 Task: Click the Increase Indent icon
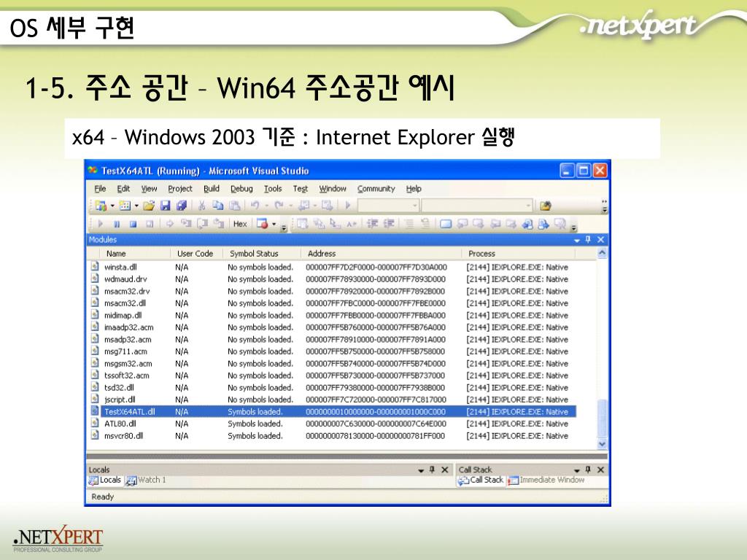(x=390, y=224)
